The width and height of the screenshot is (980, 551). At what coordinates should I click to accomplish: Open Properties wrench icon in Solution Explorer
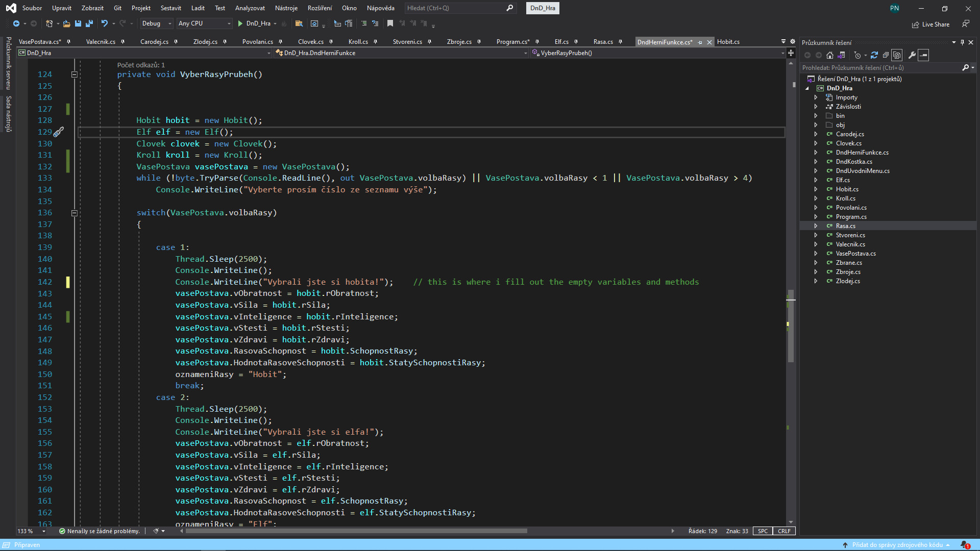click(912, 55)
